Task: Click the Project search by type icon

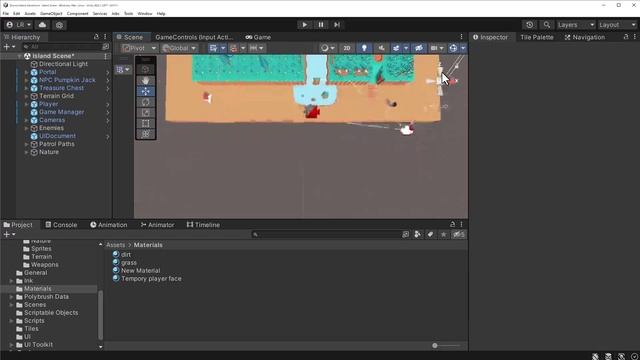Action: [417, 234]
